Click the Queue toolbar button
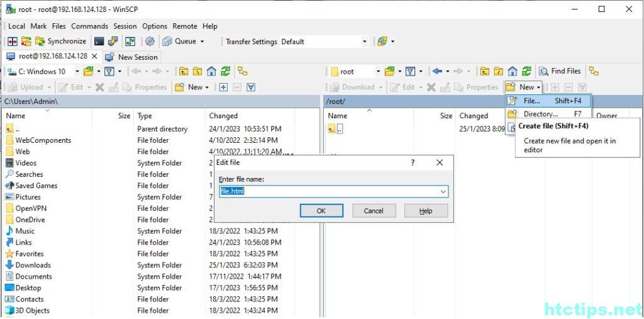This screenshot has width=644, height=319. 179,42
